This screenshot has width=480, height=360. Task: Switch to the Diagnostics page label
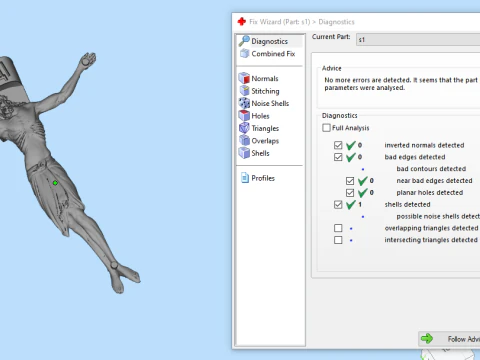[x=269, y=41]
